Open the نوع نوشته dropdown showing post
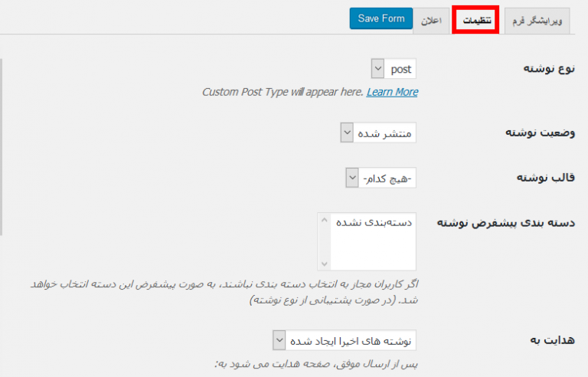The height and width of the screenshot is (377, 588). tap(394, 69)
